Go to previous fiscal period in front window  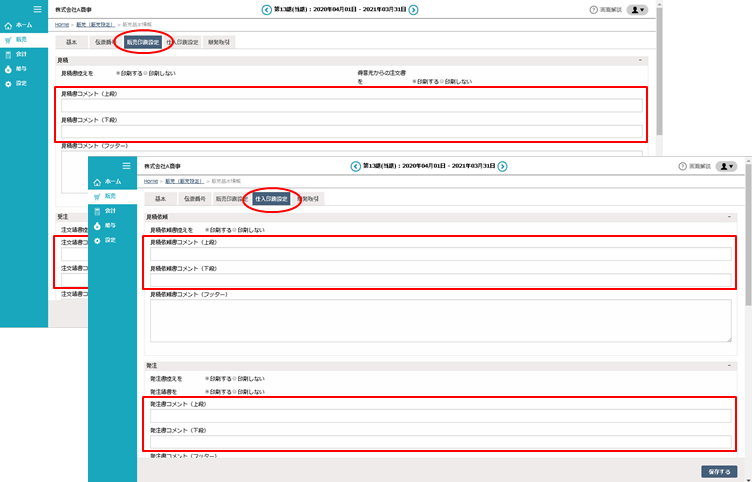click(x=354, y=166)
